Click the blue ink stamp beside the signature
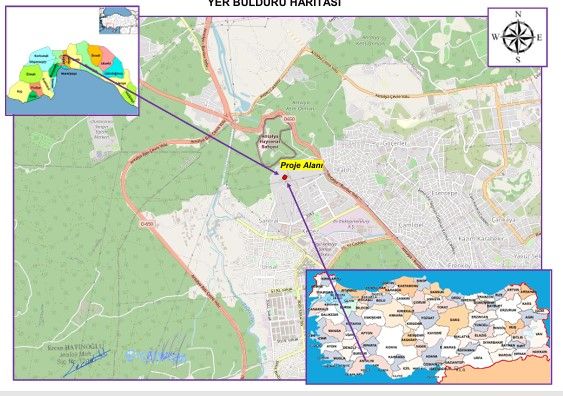The height and width of the screenshot is (396, 563). (155, 356)
